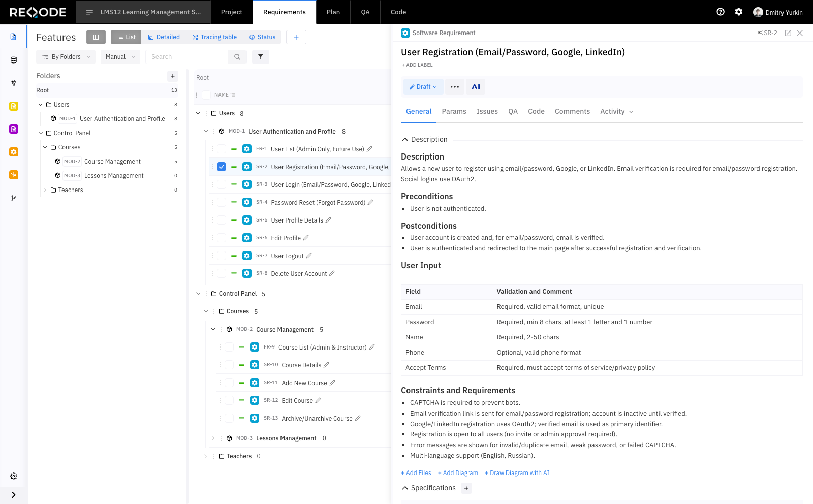Open the orange gear sidebar icon

coord(14,152)
